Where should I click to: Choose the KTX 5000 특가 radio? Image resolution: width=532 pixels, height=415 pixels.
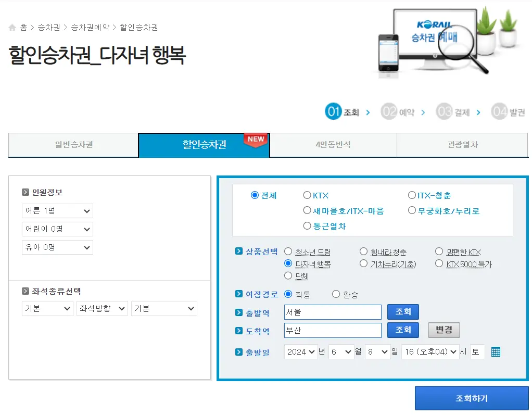(439, 263)
